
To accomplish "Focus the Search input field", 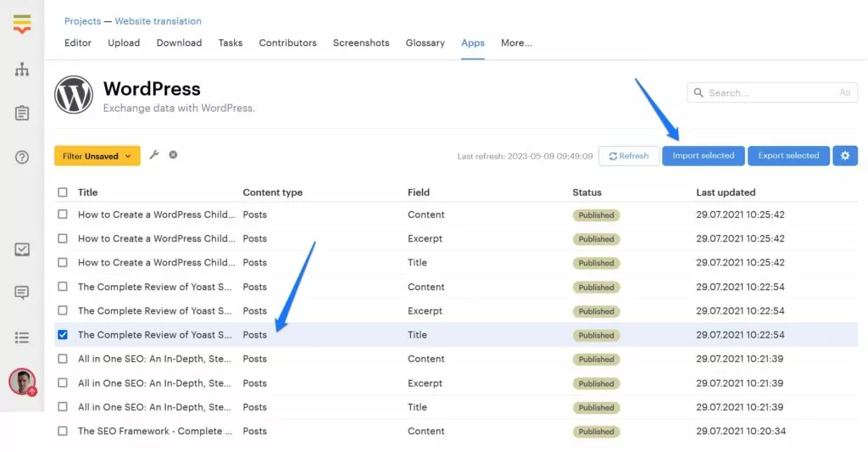I will pos(772,92).
